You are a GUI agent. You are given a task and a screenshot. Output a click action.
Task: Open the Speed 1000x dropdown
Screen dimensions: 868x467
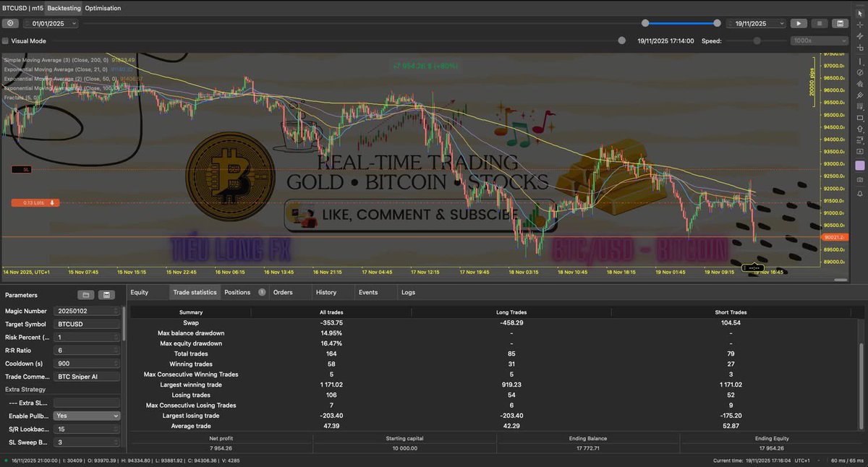(x=818, y=41)
